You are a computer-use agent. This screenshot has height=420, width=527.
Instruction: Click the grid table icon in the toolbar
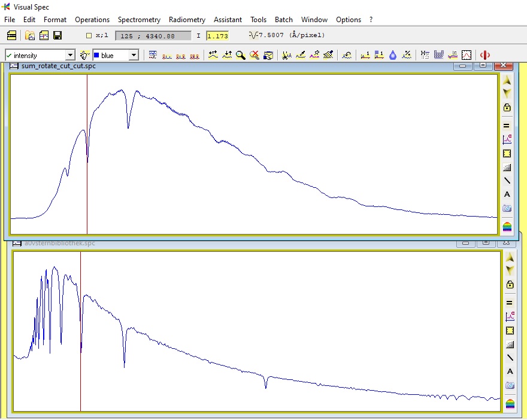click(x=438, y=55)
